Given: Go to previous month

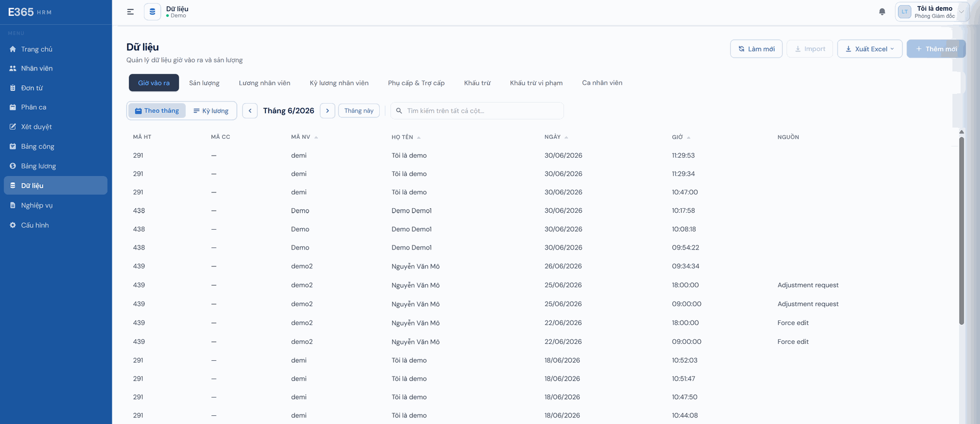Looking at the screenshot, I should [250, 111].
